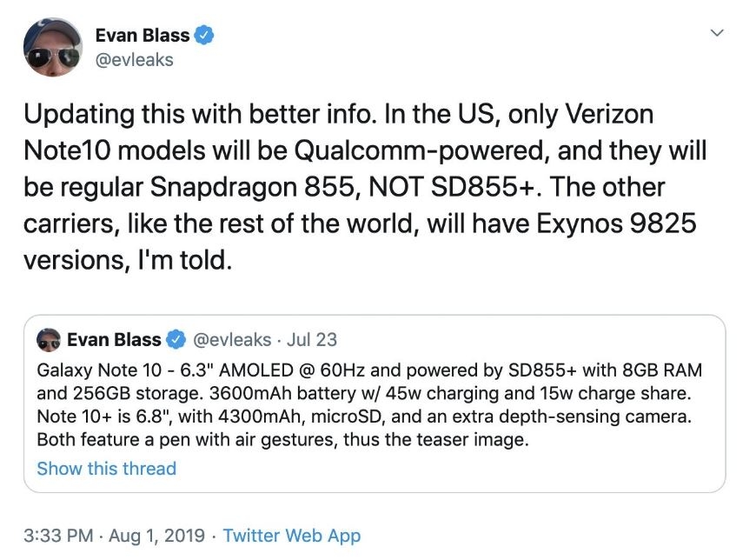Open the @evleaks handle under the author name
The width and height of the screenshot is (756, 560).
pos(135,60)
